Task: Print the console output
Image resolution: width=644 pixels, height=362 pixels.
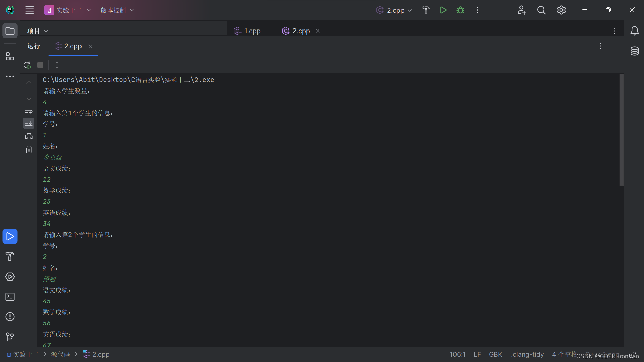Action: click(29, 136)
